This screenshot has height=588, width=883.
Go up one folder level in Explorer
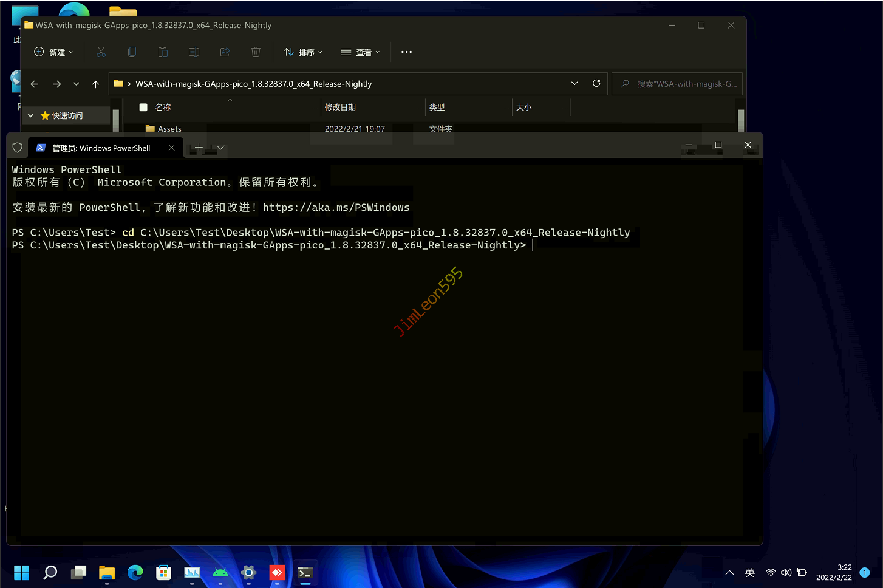point(95,84)
